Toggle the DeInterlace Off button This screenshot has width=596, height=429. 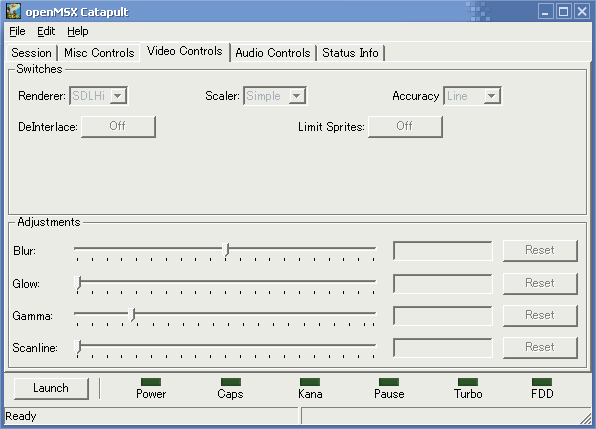click(118, 127)
